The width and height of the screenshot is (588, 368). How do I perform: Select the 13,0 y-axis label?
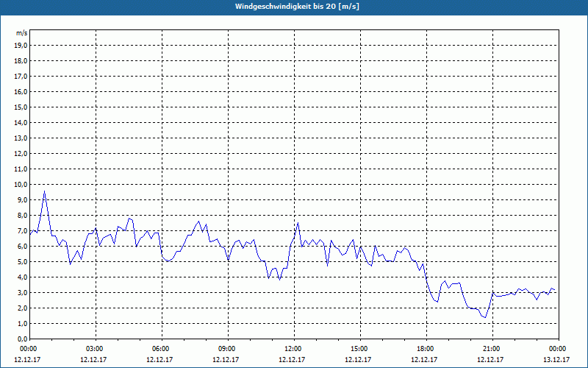pos(21,138)
